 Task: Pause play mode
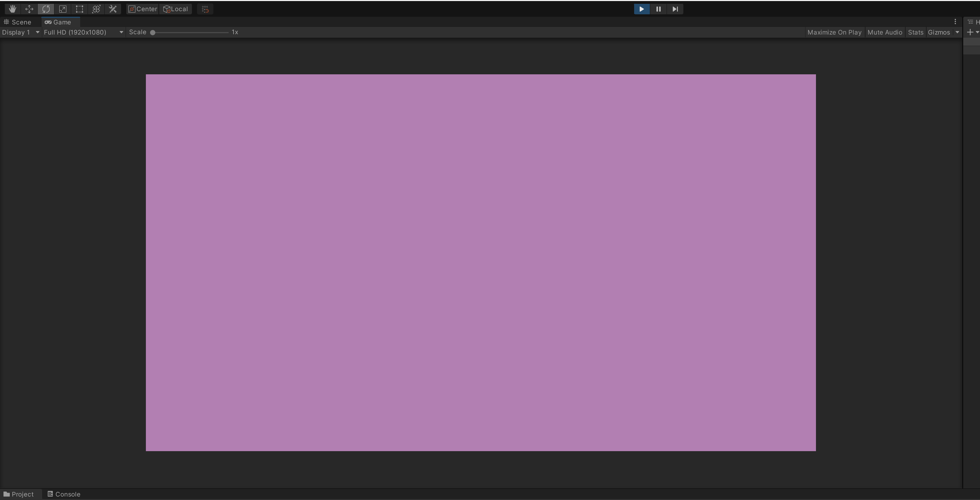[x=658, y=9]
